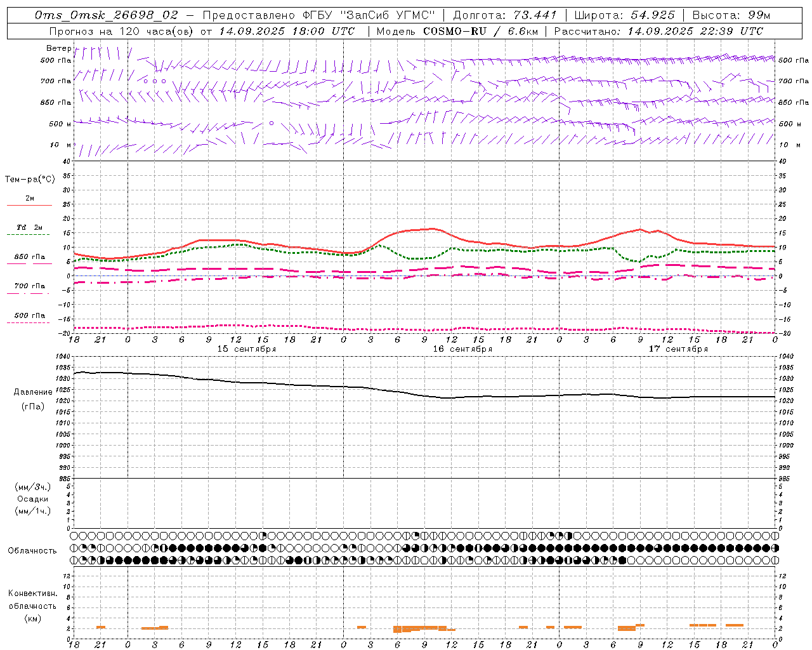Click the Осадки panel label
The height and width of the screenshot is (650, 812).
point(33,499)
